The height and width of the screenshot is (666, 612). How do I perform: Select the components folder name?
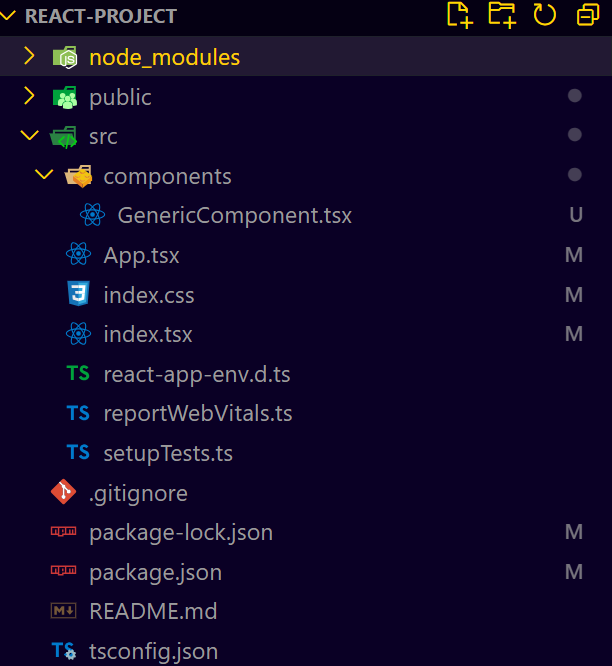pos(168,178)
